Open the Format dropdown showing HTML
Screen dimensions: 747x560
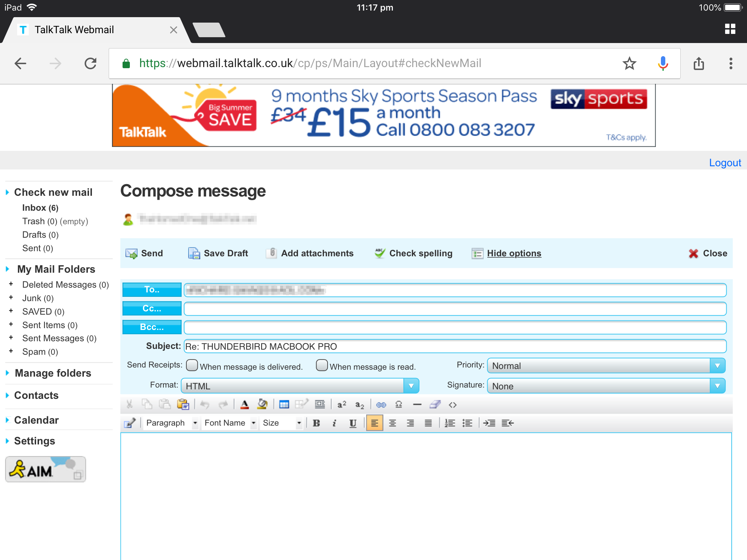point(300,386)
